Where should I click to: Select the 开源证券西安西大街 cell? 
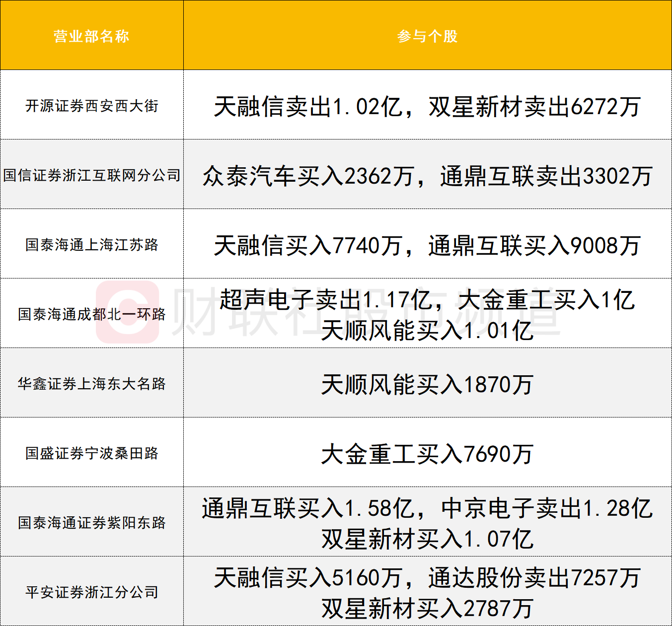tap(92, 106)
